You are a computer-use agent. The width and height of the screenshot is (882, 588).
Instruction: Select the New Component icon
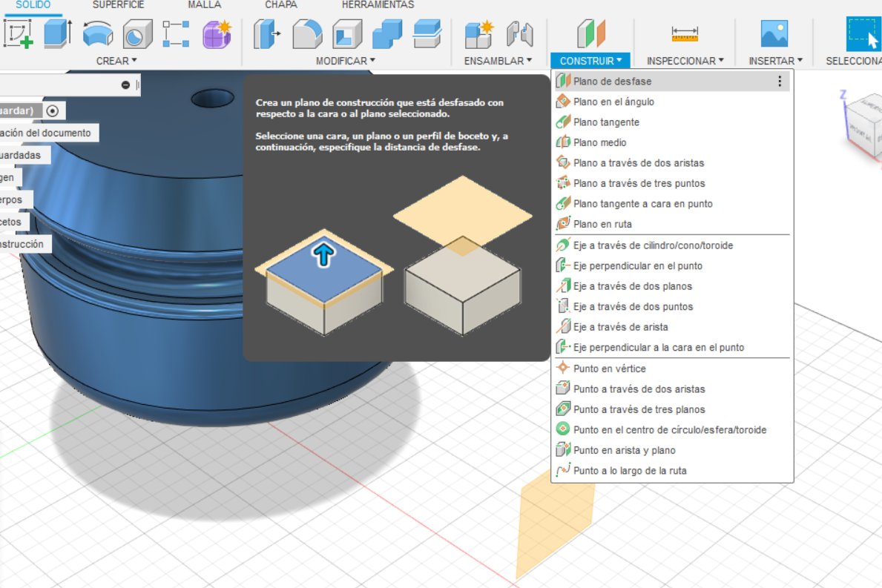479,33
